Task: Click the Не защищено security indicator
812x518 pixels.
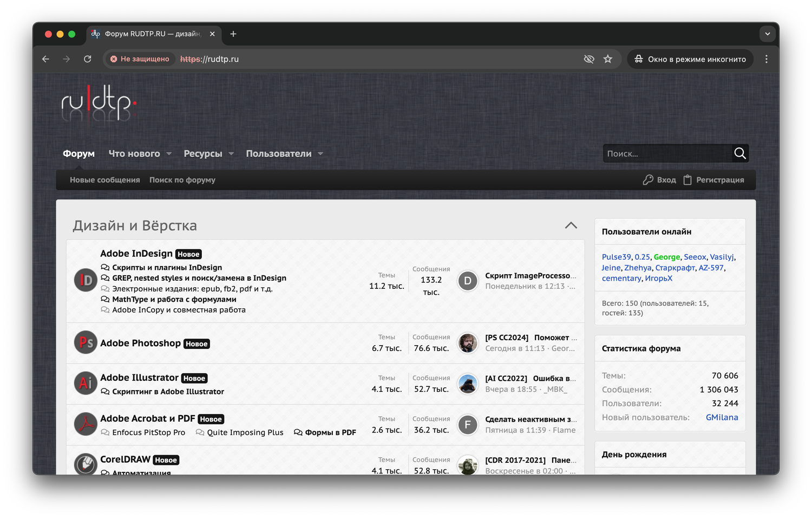Action: coord(140,59)
